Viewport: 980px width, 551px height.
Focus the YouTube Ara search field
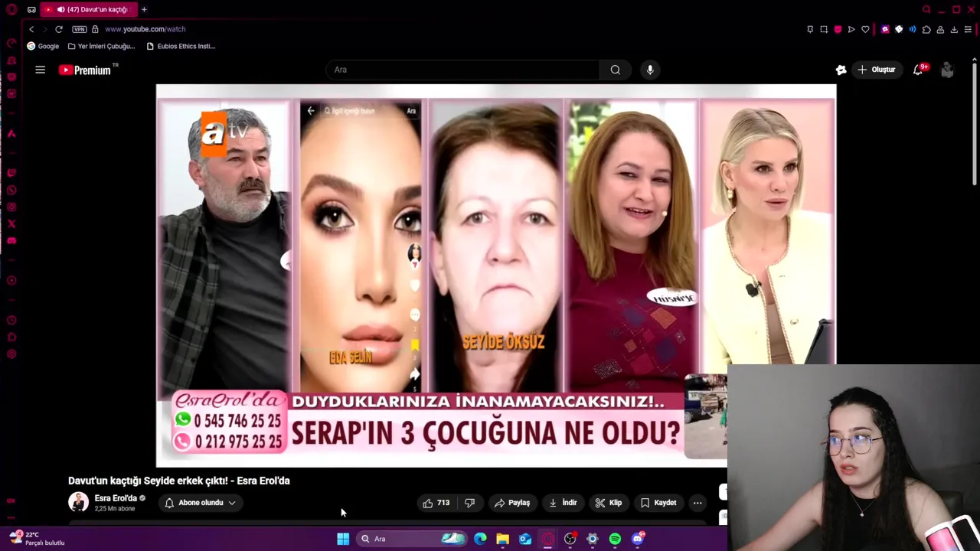pyautogui.click(x=462, y=70)
